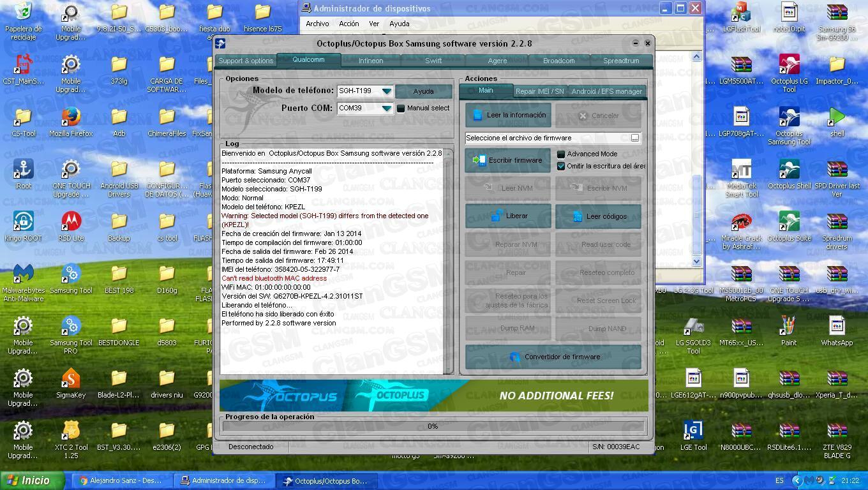
Task: Click the Ayuda button next to model
Action: [423, 91]
